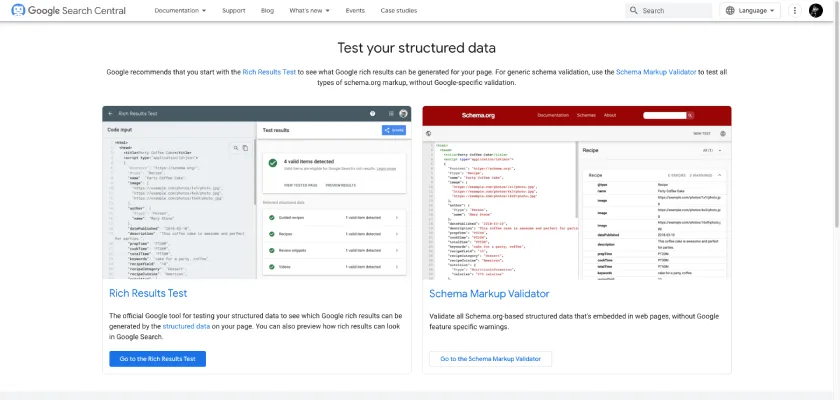Open Case studies in the navigation
The image size is (840, 400).
[400, 10]
